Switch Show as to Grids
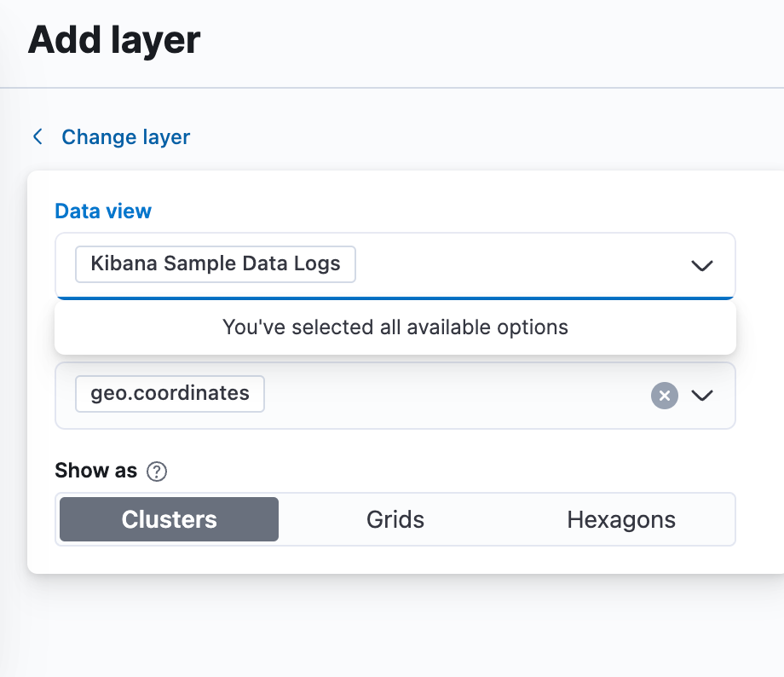 coord(395,519)
